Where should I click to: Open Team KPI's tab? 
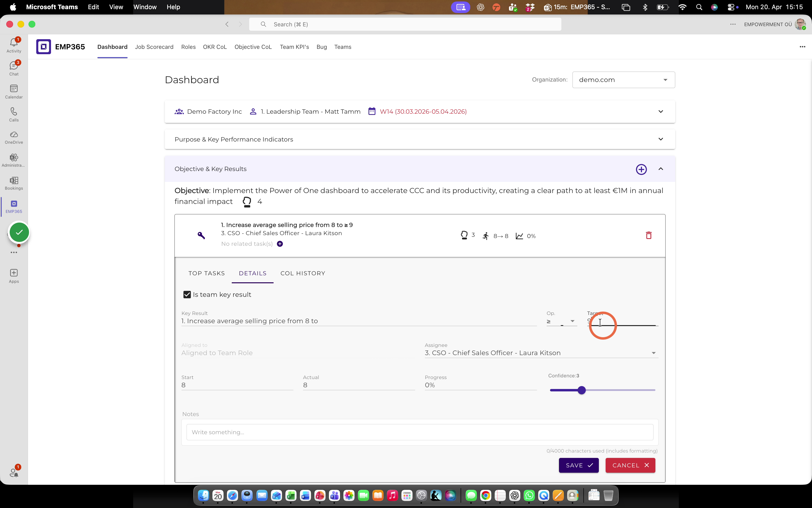tap(294, 47)
